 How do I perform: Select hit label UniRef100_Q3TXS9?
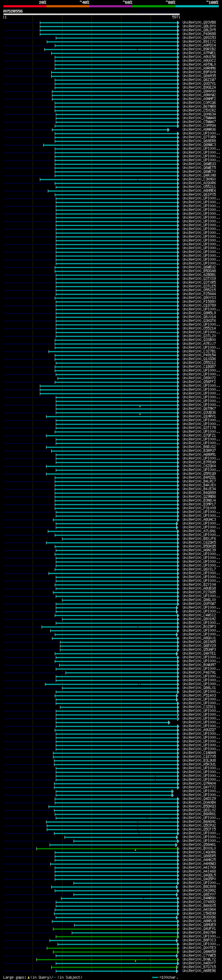coord(199,278)
